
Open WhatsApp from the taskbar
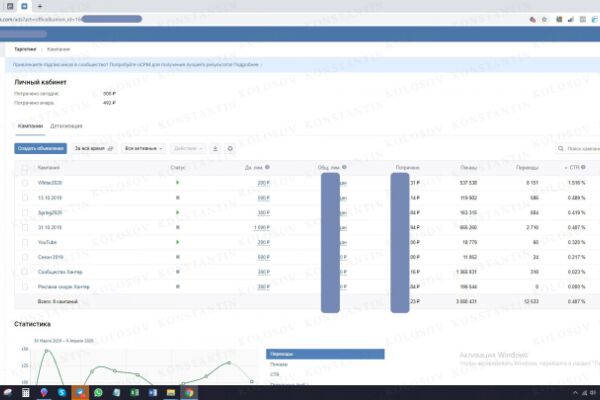point(98,392)
